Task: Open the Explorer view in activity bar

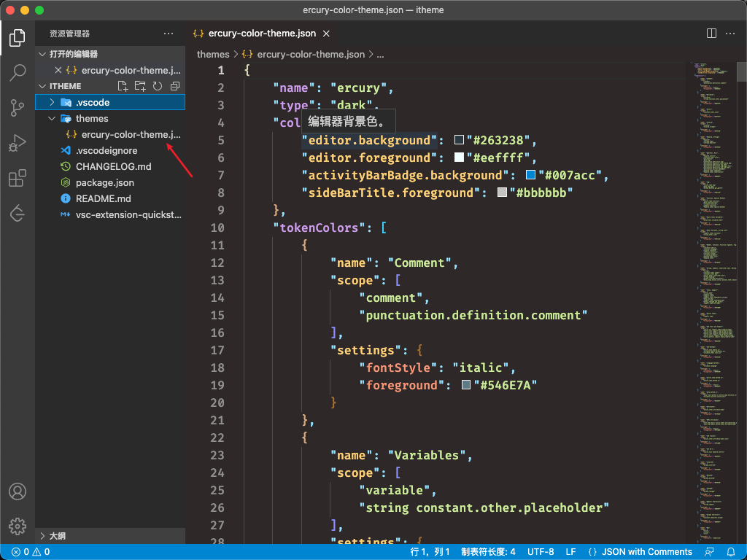Action: 18,38
